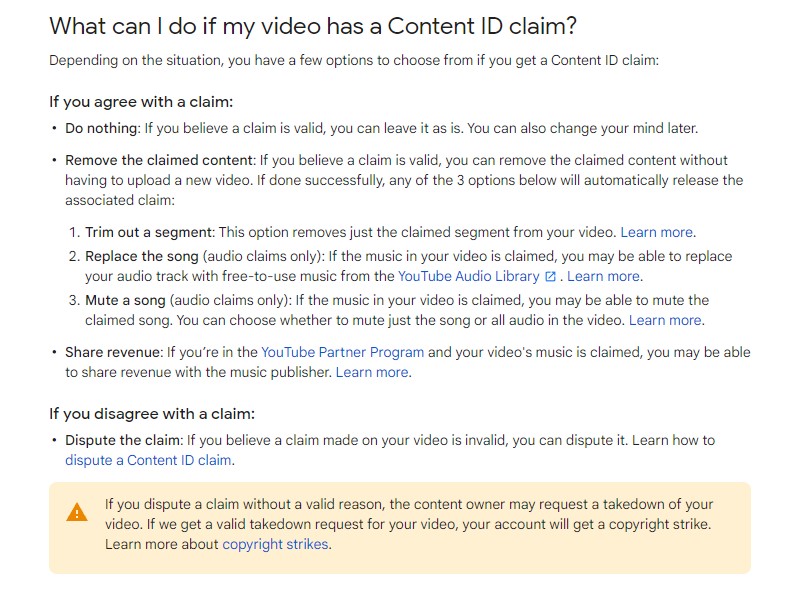Screen dimensions: 801x592
Task: Click the Remove the claimed content bullet text
Action: pos(160,160)
